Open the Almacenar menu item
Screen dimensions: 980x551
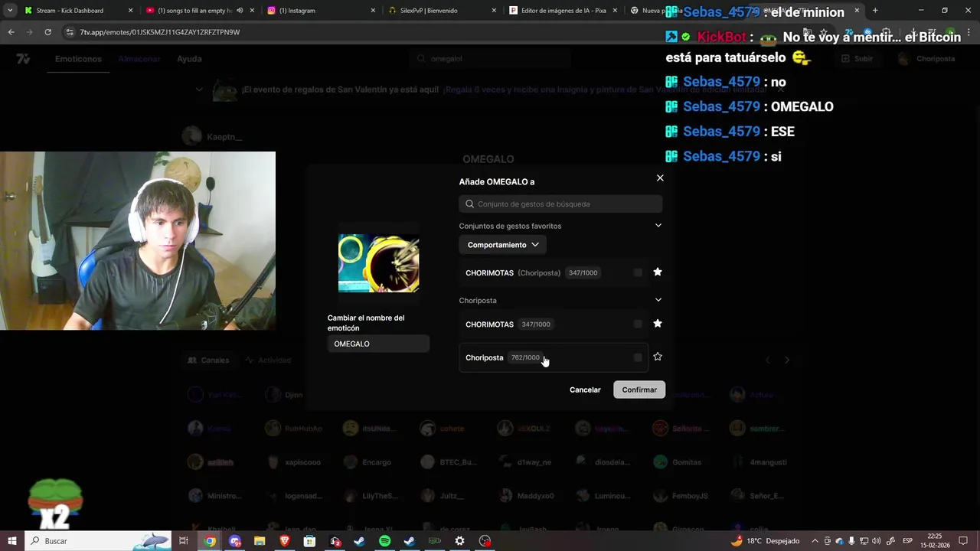tap(139, 59)
